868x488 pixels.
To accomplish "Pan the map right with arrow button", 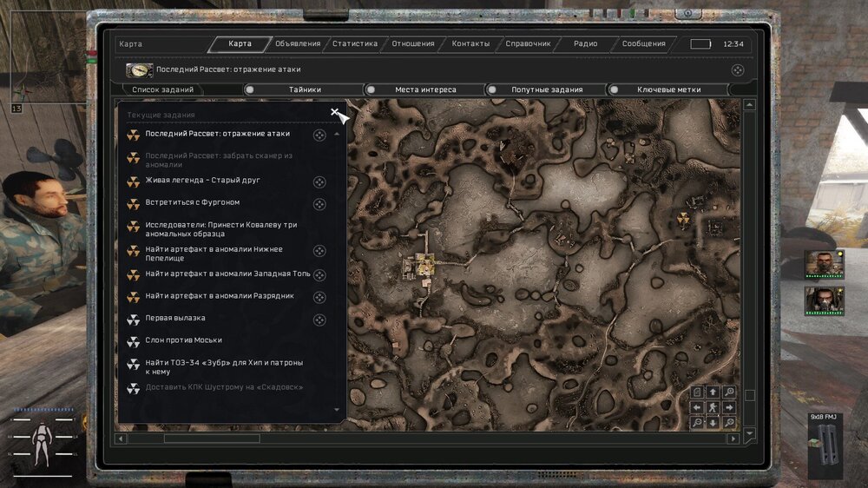I will point(728,407).
